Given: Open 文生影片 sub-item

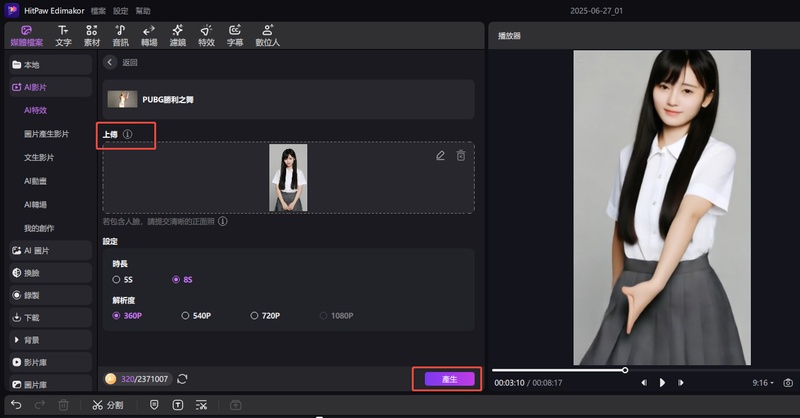Looking at the screenshot, I should pyautogui.click(x=39, y=157).
